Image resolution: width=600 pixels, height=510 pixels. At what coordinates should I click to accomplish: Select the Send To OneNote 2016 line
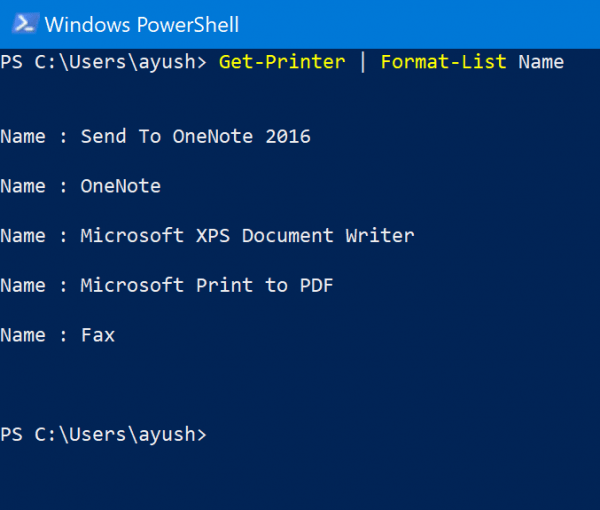pos(155,137)
